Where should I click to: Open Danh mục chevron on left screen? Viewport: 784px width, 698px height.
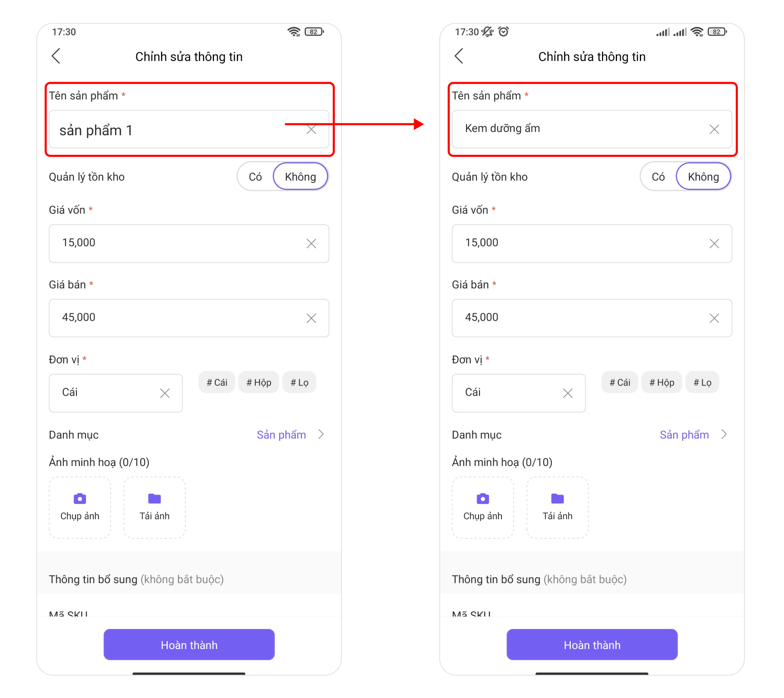[321, 434]
